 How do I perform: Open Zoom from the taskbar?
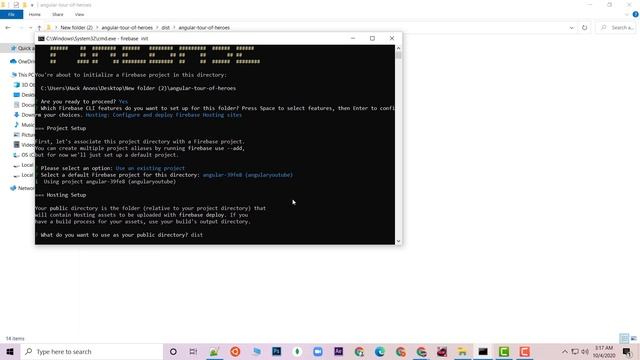point(318,351)
